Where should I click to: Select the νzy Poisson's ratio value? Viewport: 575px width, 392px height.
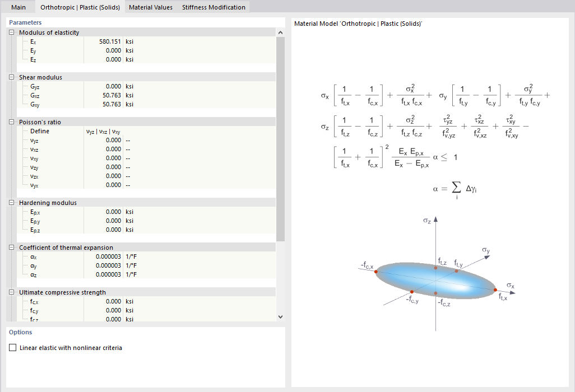coord(104,167)
